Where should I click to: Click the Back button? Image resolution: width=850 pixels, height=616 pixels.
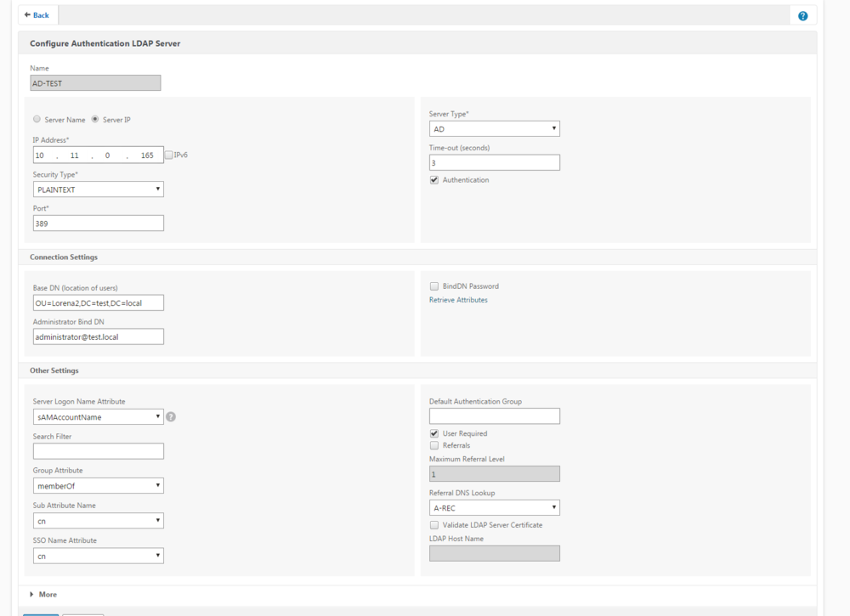tap(37, 14)
